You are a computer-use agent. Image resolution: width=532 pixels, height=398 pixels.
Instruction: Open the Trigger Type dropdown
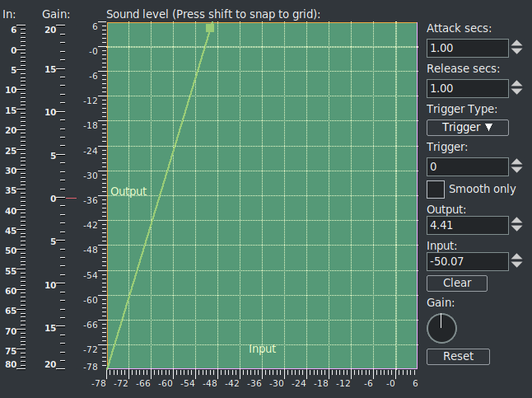pyautogui.click(x=467, y=127)
